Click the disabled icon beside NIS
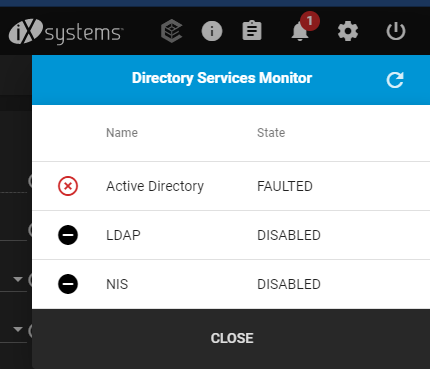This screenshot has width=430, height=369. [68, 284]
